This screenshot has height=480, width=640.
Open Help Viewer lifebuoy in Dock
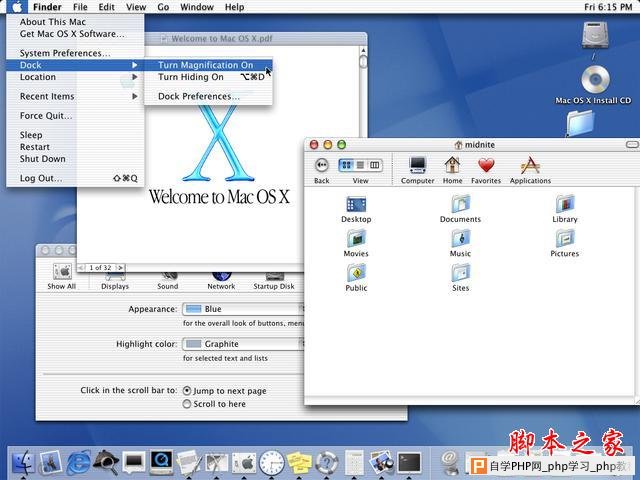click(327, 464)
